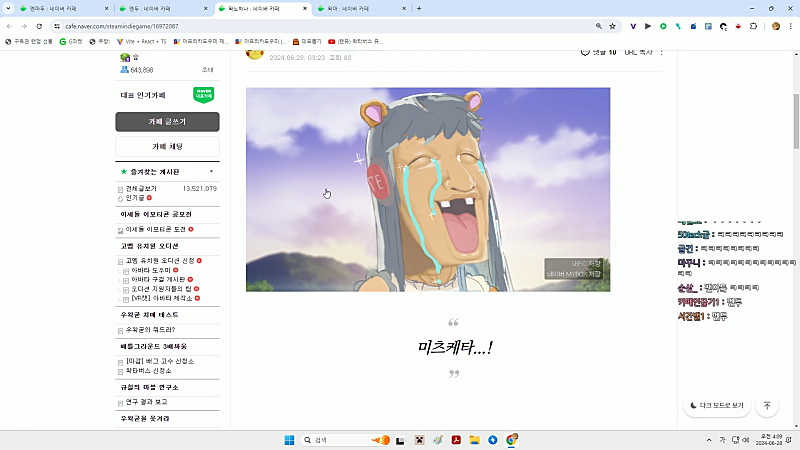Viewport: 800px width, 450px height.
Task: Open File Explorer from the taskbar
Action: click(x=474, y=440)
